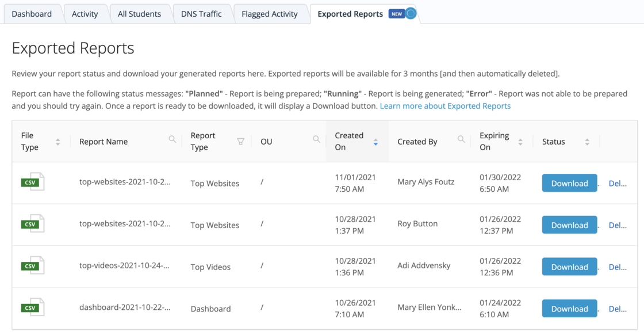Switch to the Dashboard tab

[x=32, y=14]
